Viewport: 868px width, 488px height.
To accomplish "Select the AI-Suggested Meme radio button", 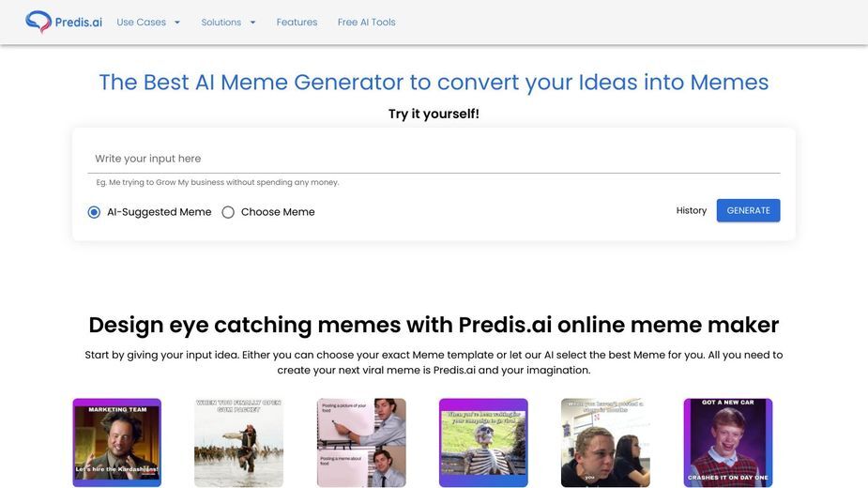I will (94, 212).
